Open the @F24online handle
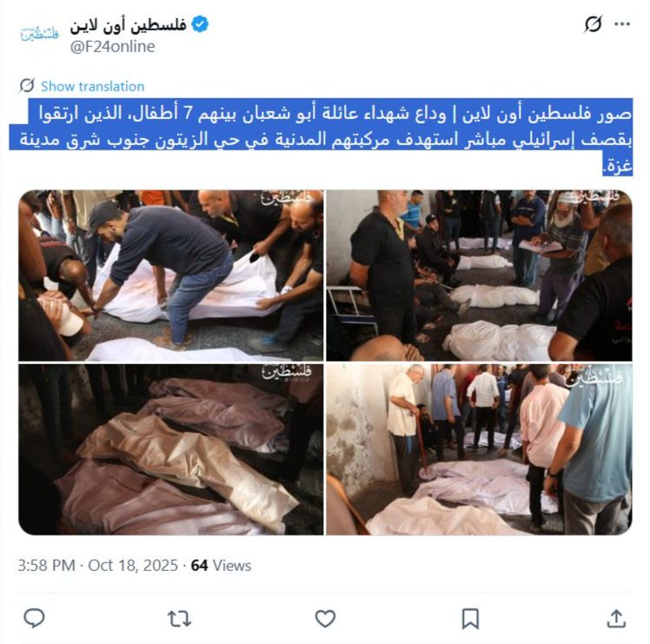This screenshot has width=650, height=644. tap(112, 46)
